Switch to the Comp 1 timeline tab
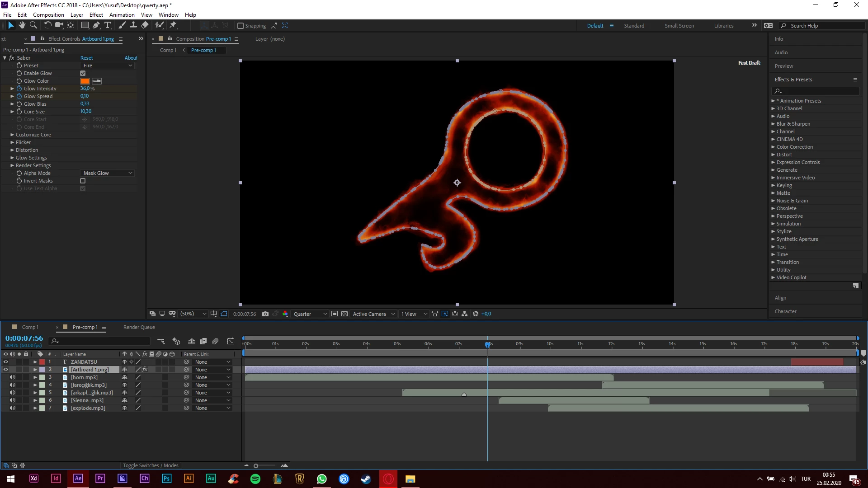868x488 pixels. [30, 327]
